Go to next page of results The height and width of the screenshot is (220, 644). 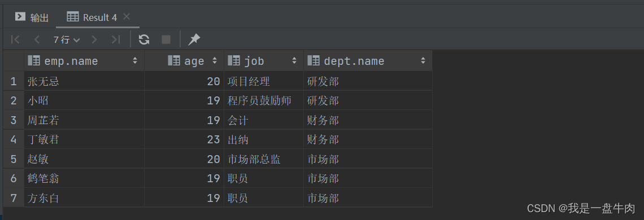(x=94, y=39)
